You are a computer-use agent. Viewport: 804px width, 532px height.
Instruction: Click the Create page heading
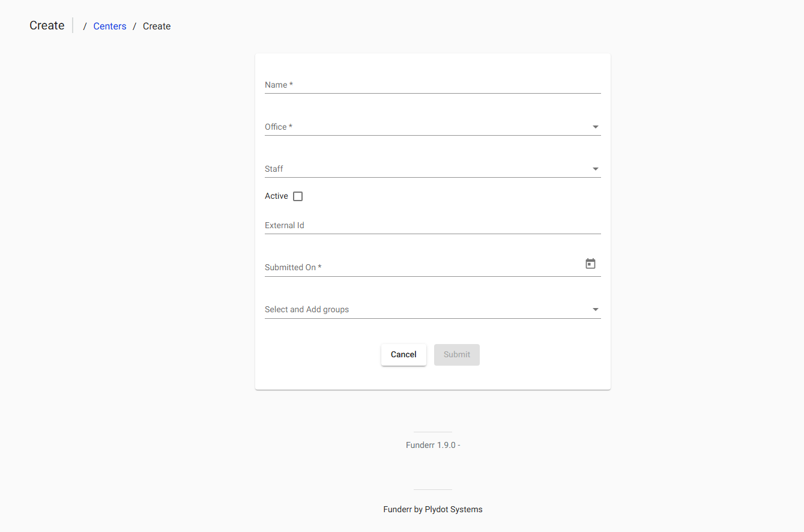click(x=46, y=25)
